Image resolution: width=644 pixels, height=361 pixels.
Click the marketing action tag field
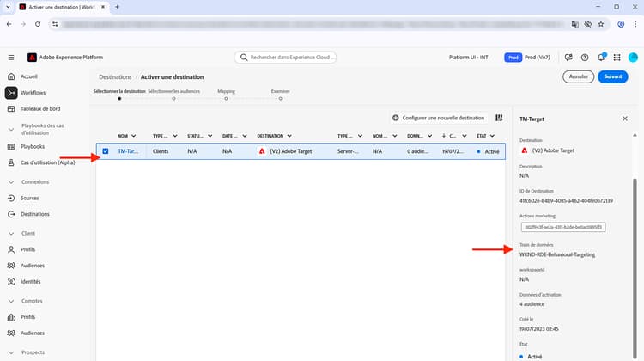563,227
